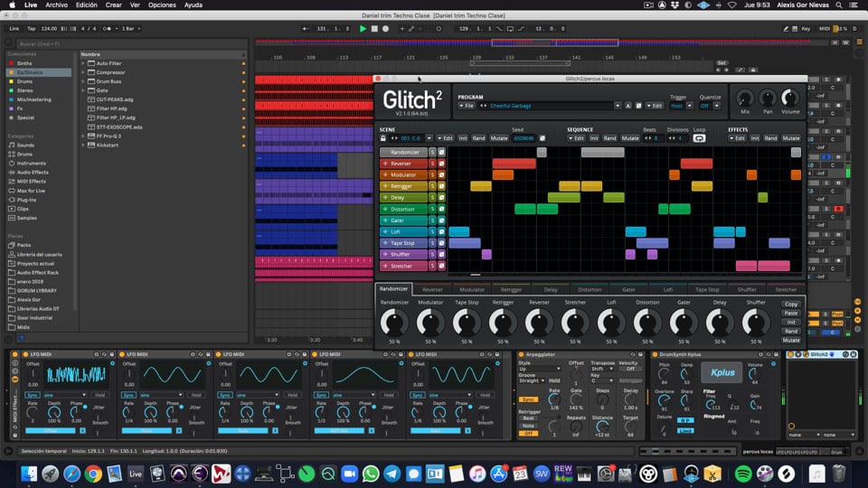868x488 pixels.
Task: Switch to the Distortion tab in Glitch2
Action: [x=590, y=289]
